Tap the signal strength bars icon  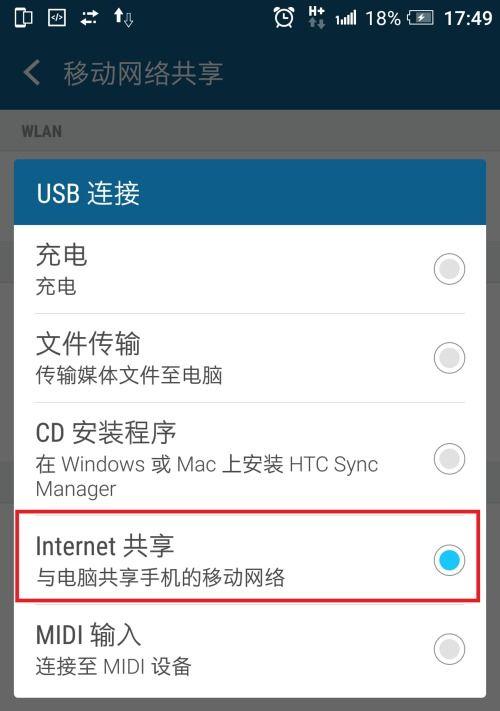346,19
